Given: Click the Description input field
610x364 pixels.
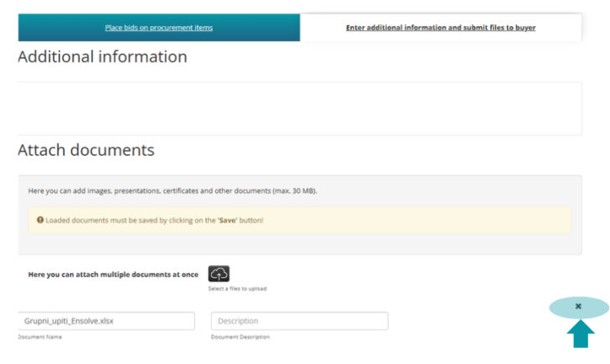Looking at the screenshot, I should point(299,320).
